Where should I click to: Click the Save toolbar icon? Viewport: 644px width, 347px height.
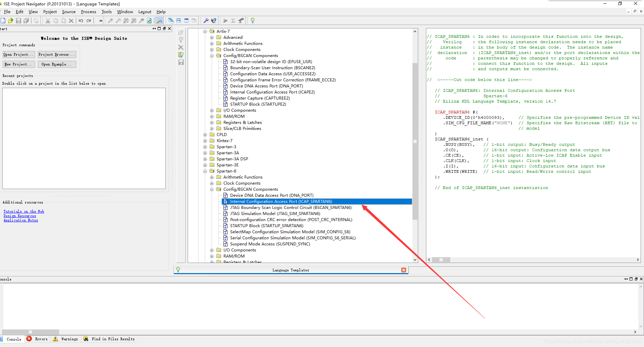(x=19, y=21)
